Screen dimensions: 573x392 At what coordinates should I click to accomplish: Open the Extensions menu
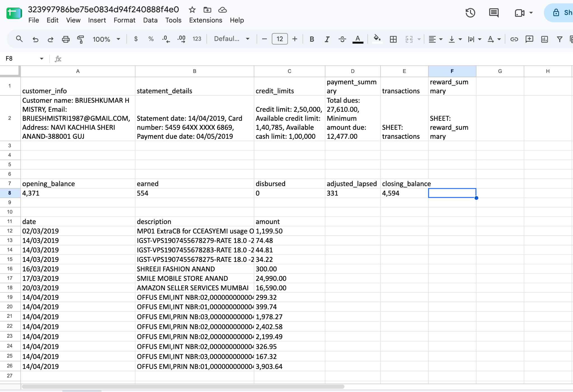point(206,20)
